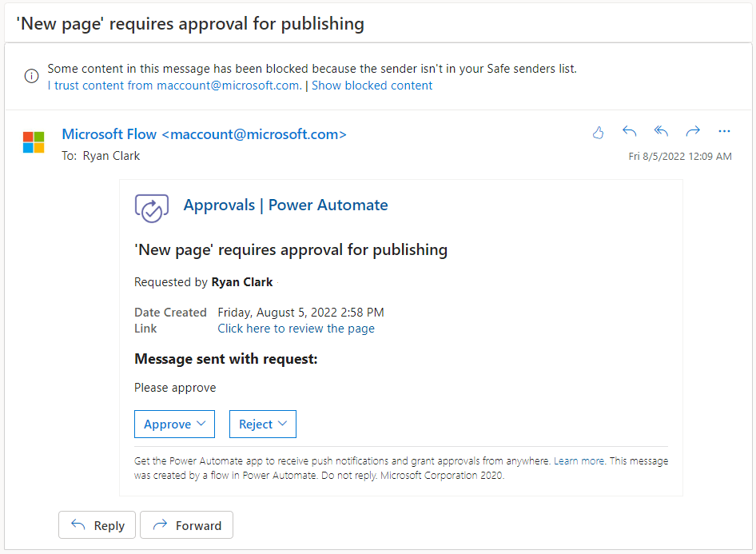Click the Forward arrow icon in header
This screenshot has height=554, width=756.
[693, 131]
